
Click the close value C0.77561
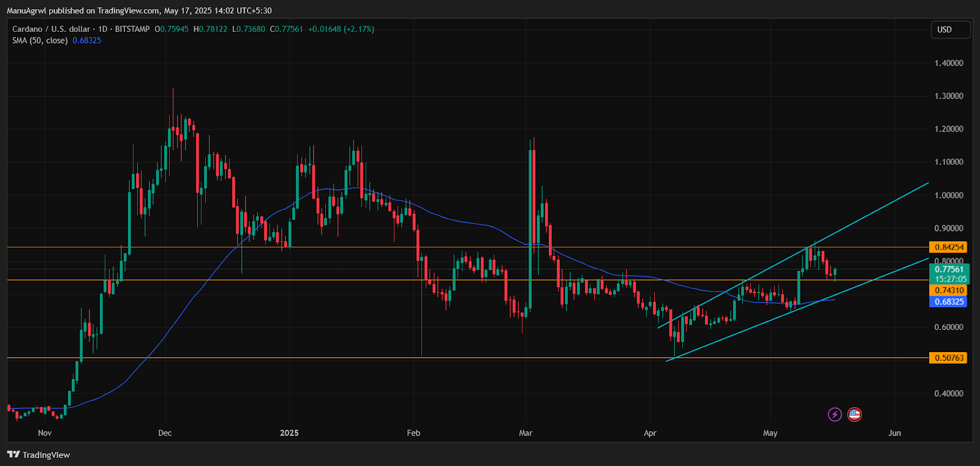coord(287,29)
